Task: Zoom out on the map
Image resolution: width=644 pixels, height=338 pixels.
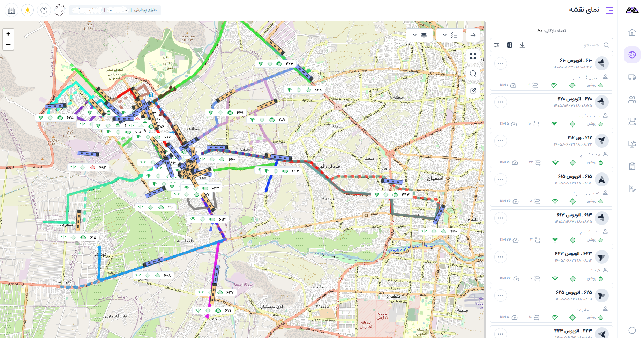Action: tap(8, 44)
